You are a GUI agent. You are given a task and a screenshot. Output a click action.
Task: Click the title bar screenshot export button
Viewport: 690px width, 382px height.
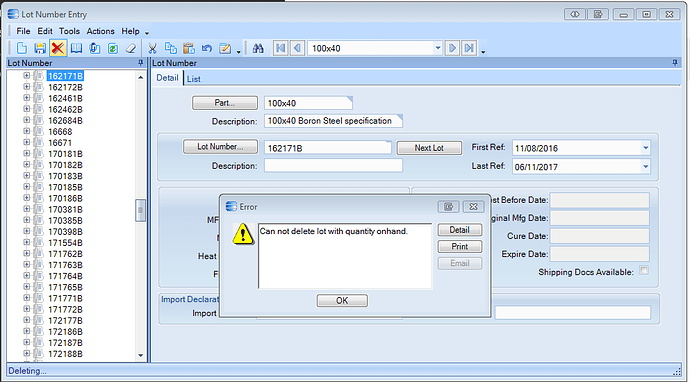pyautogui.click(x=598, y=14)
